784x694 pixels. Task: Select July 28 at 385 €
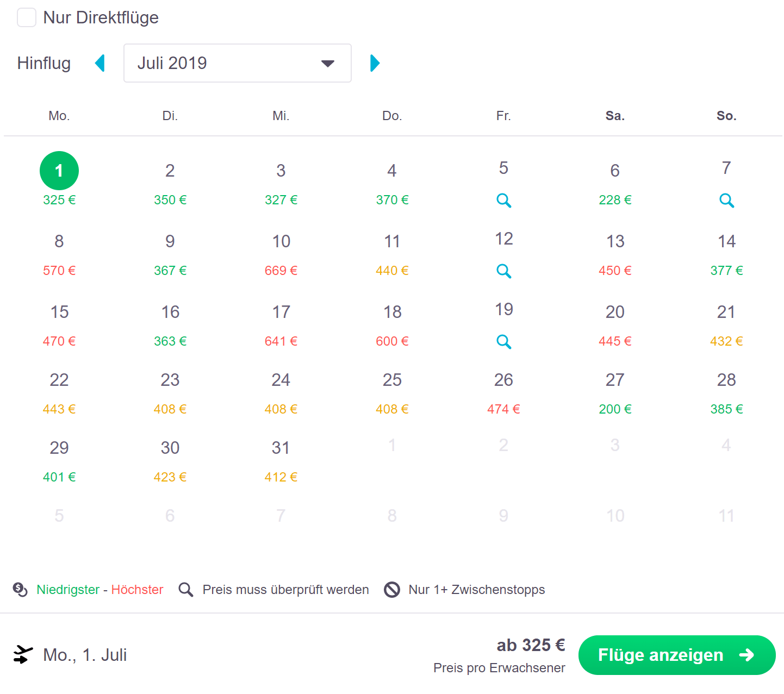tap(726, 393)
